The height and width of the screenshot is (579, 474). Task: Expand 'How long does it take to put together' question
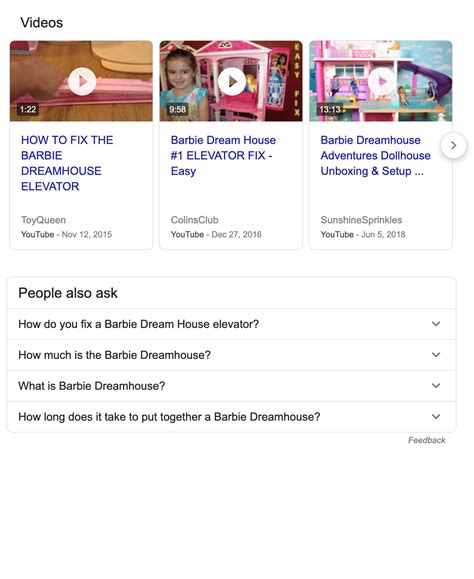tap(231, 417)
